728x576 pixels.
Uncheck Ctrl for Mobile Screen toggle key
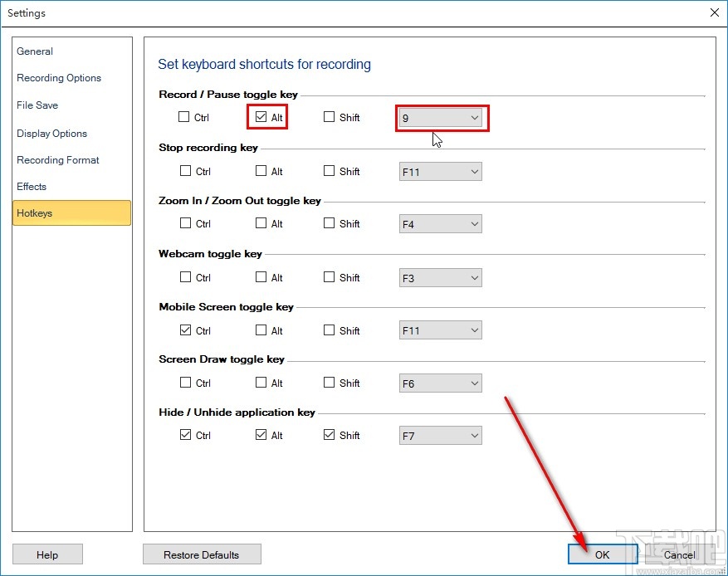point(185,330)
